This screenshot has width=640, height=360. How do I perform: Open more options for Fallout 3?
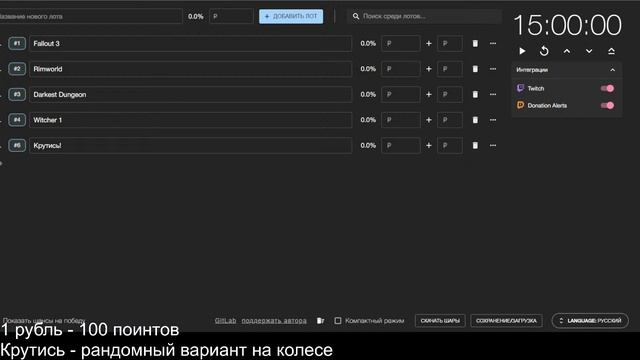pos(493,43)
